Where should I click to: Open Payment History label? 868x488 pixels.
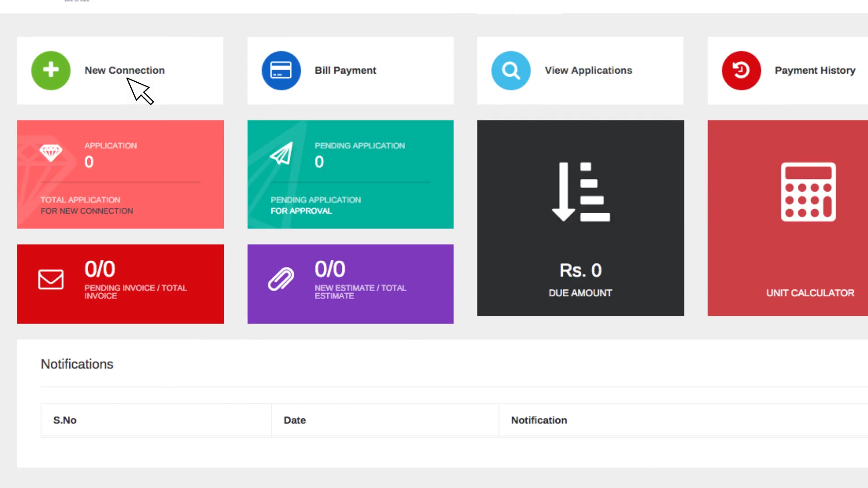(815, 70)
